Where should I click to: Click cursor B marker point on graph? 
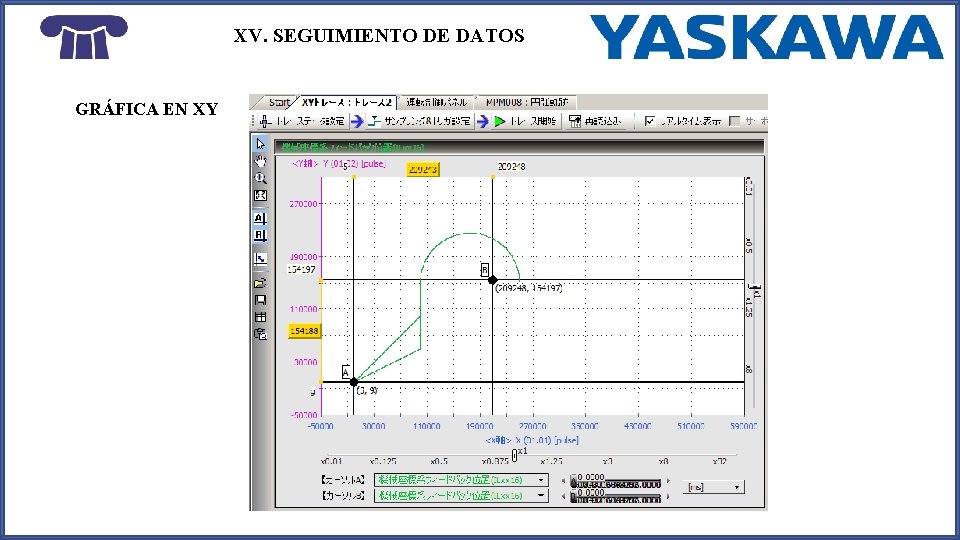pos(493,280)
